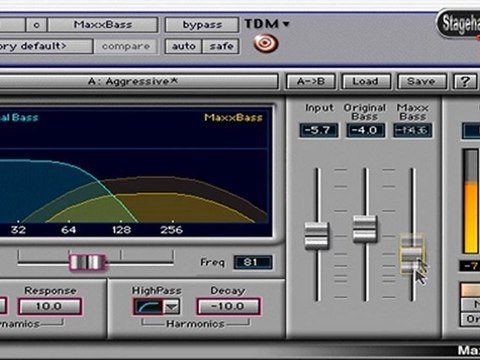Open the MaxxBass plug-in selector
Image resolution: width=480 pixels, height=360 pixels.
click(x=103, y=25)
